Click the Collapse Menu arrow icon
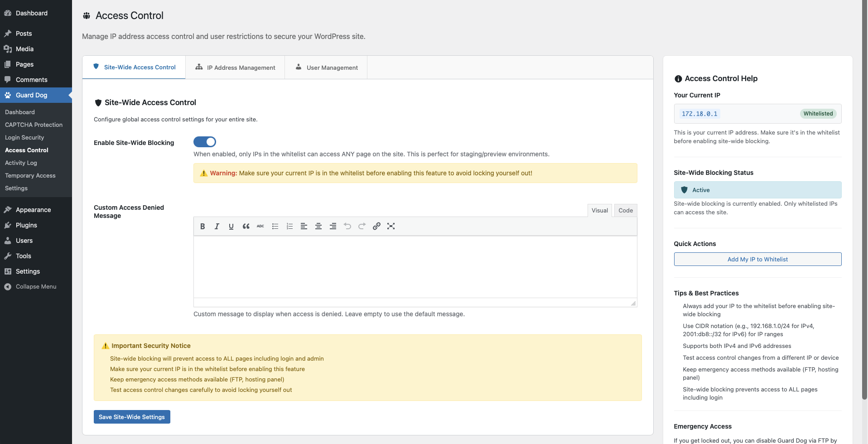Image resolution: width=868 pixels, height=444 pixels. [8, 287]
